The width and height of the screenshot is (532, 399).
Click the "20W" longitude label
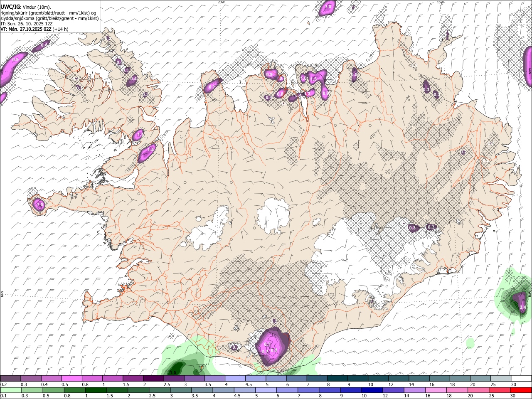click(221, 2)
